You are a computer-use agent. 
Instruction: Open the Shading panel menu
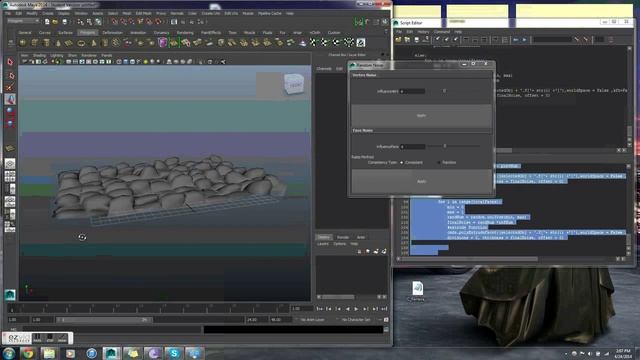coord(40,55)
